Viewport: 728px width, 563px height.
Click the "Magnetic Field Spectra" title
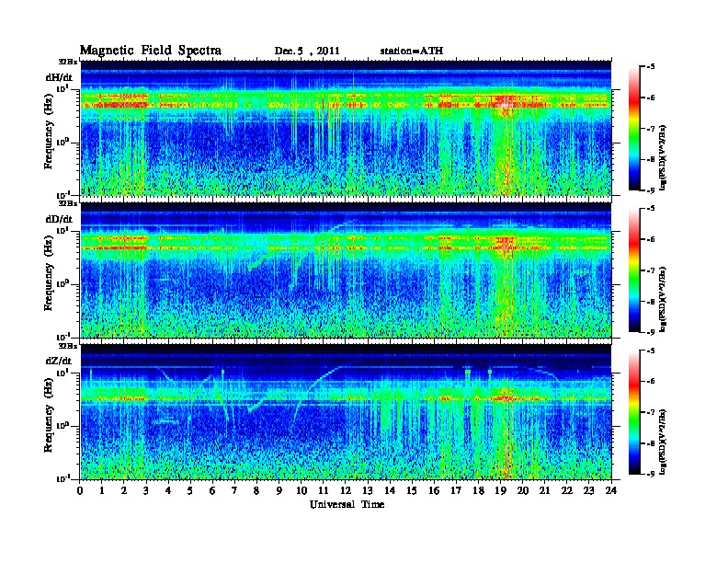tap(151, 51)
